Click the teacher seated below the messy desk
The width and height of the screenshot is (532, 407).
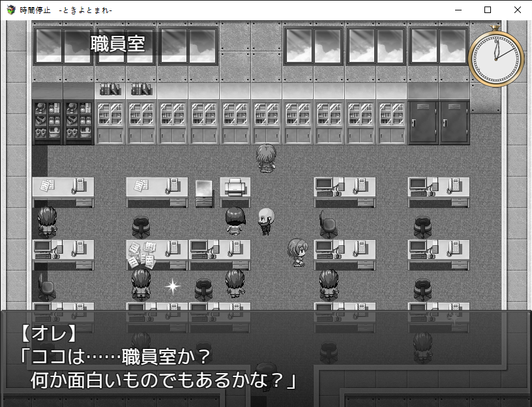point(141,284)
